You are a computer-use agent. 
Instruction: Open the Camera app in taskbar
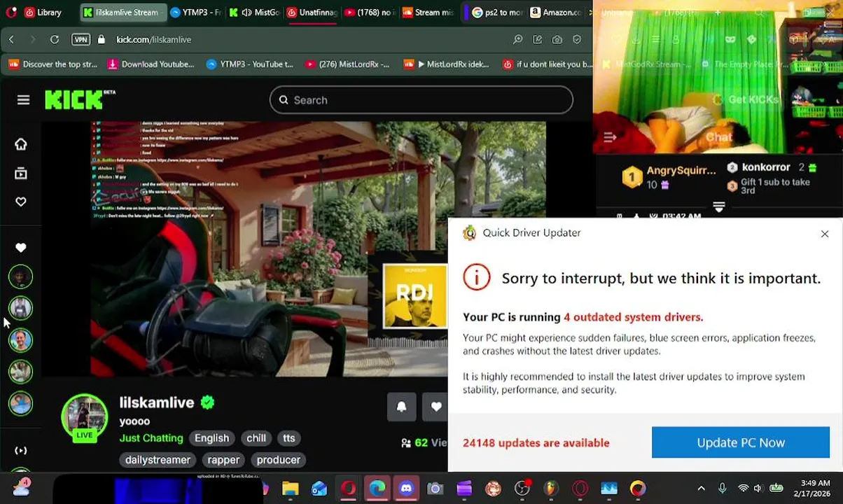click(436, 489)
